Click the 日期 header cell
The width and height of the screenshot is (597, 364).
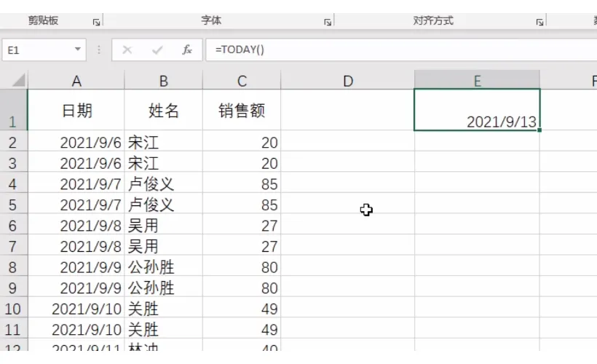76,111
